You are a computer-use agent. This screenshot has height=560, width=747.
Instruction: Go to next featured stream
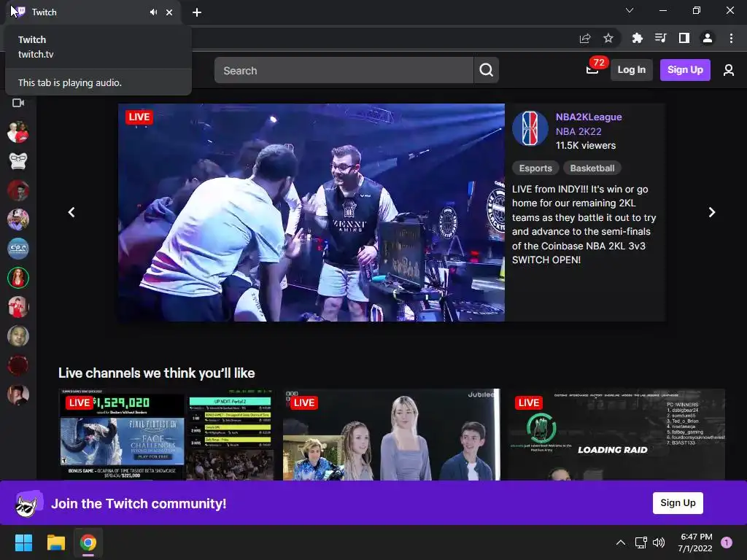712,212
